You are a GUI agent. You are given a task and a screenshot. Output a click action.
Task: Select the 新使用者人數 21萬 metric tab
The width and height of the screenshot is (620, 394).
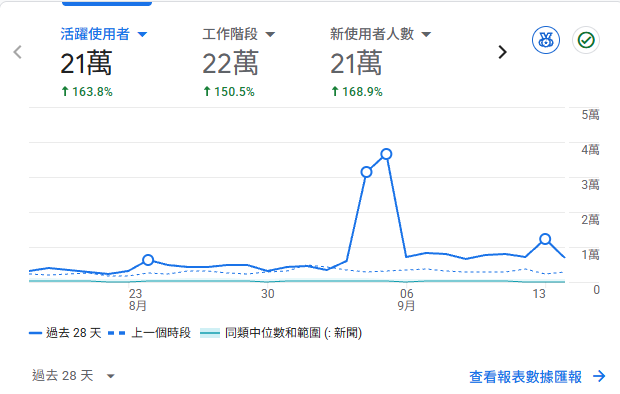pos(380,62)
